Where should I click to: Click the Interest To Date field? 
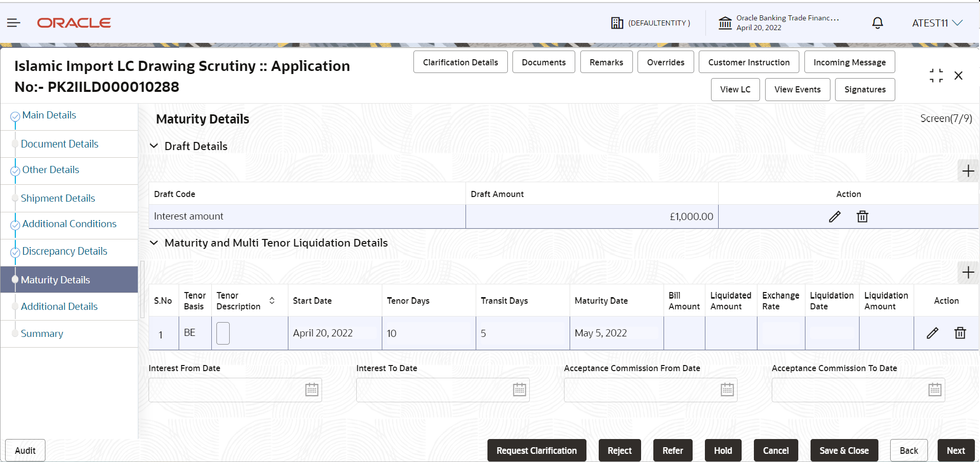tap(443, 390)
